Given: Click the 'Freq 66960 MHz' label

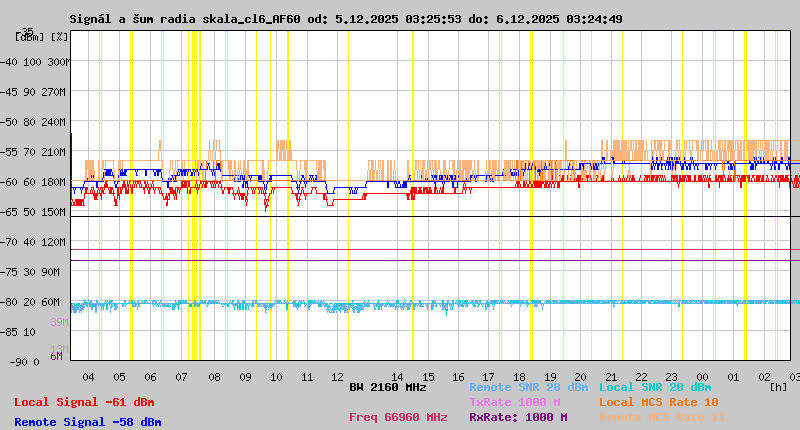Looking at the screenshot, I should pyautogui.click(x=398, y=417).
